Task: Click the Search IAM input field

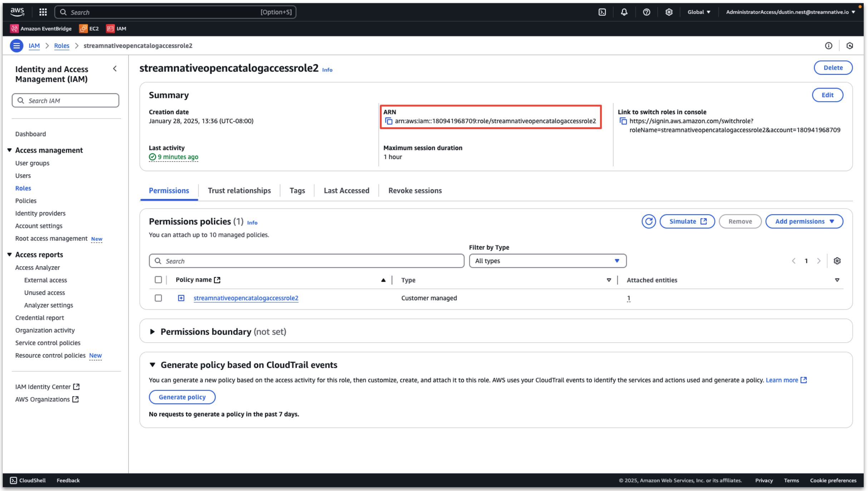Action: click(65, 100)
